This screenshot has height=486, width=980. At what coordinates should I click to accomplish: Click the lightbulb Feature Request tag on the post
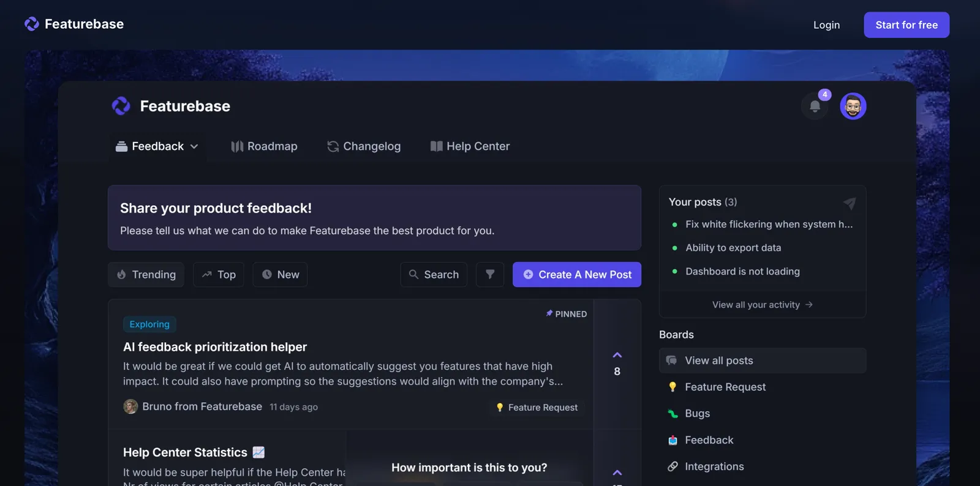(537, 408)
